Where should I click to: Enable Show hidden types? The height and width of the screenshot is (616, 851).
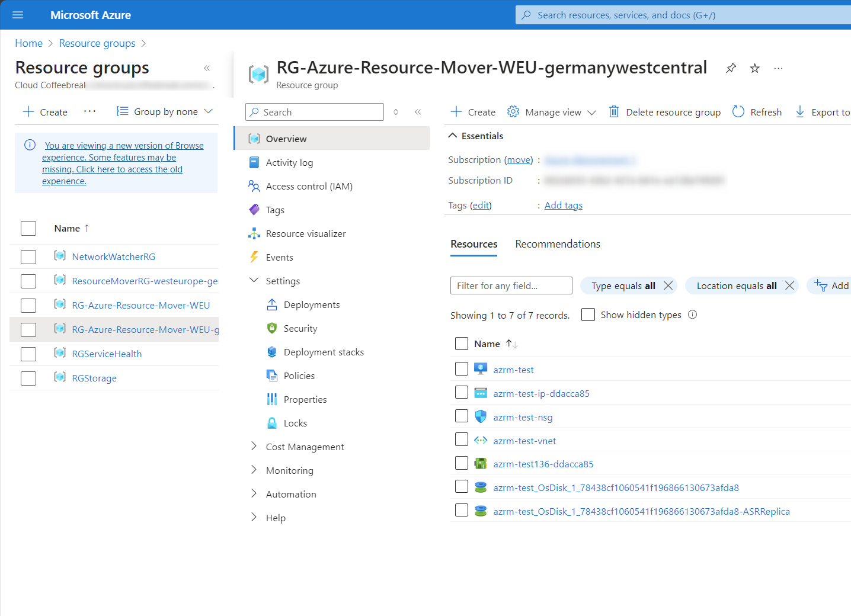coord(587,315)
